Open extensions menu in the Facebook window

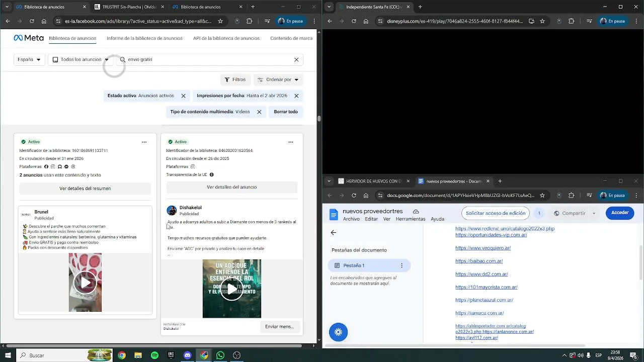[x=249, y=21]
